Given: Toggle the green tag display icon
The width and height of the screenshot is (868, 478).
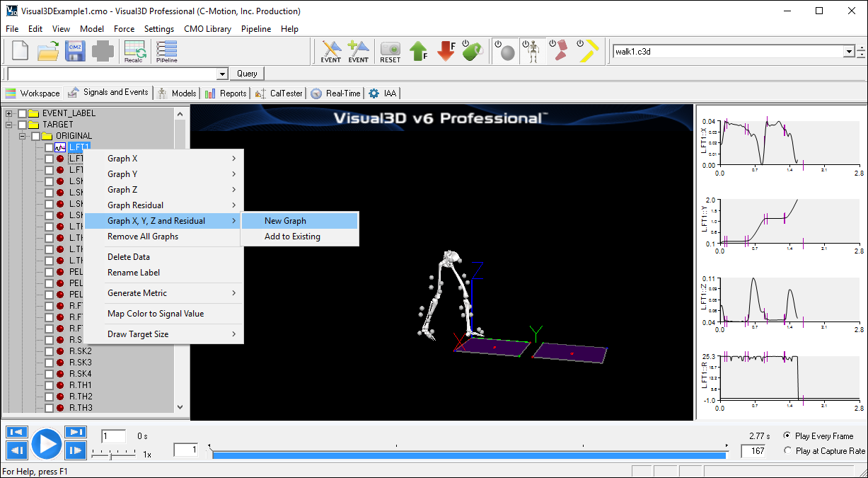Looking at the screenshot, I should tap(473, 51).
